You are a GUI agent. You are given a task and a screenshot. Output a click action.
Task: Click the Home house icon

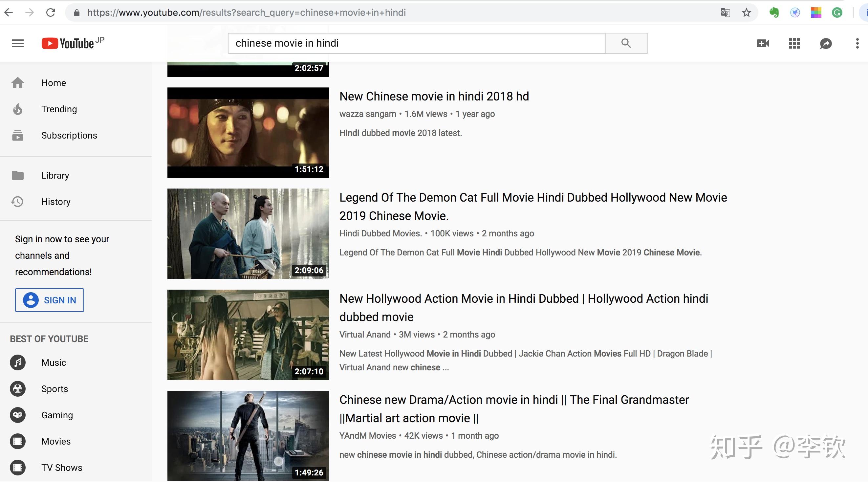[x=17, y=83]
